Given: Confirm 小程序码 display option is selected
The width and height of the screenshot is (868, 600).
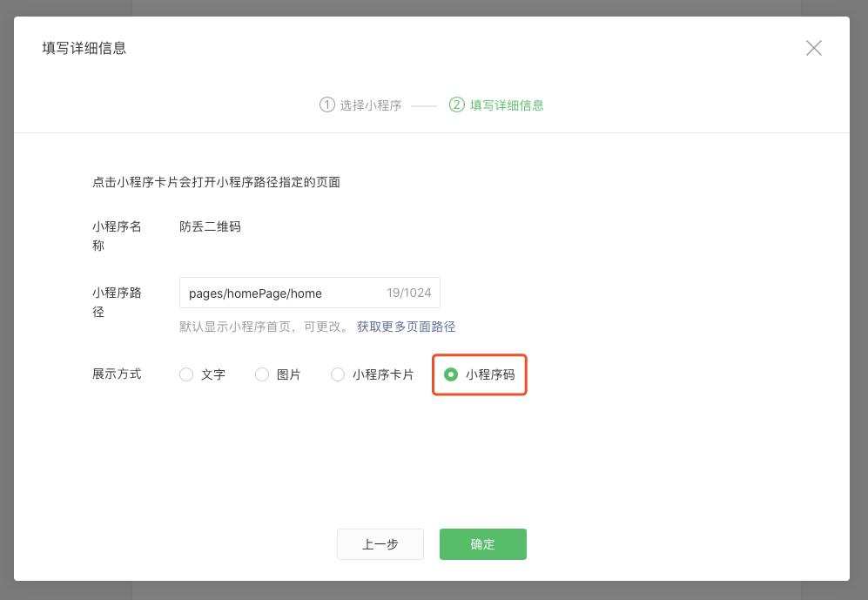Looking at the screenshot, I should (x=451, y=375).
